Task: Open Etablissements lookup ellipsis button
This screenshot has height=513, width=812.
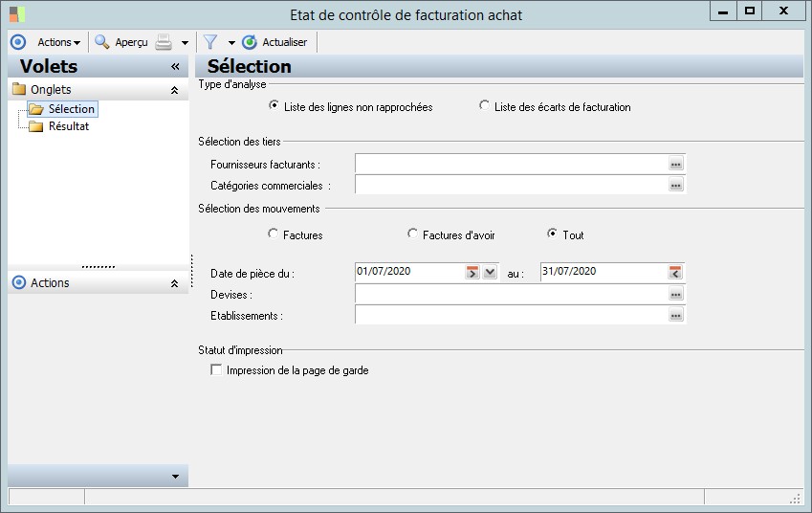Action: pyautogui.click(x=676, y=315)
